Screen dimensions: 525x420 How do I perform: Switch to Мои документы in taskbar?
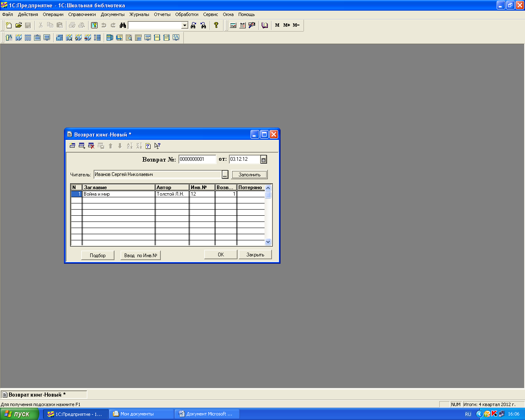(141, 414)
